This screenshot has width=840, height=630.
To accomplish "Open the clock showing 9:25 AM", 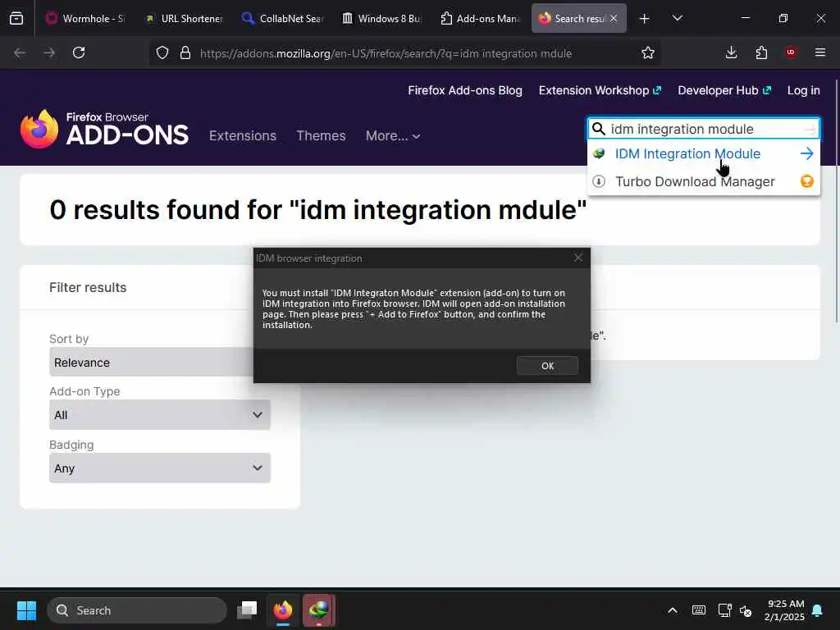I will pos(784,610).
